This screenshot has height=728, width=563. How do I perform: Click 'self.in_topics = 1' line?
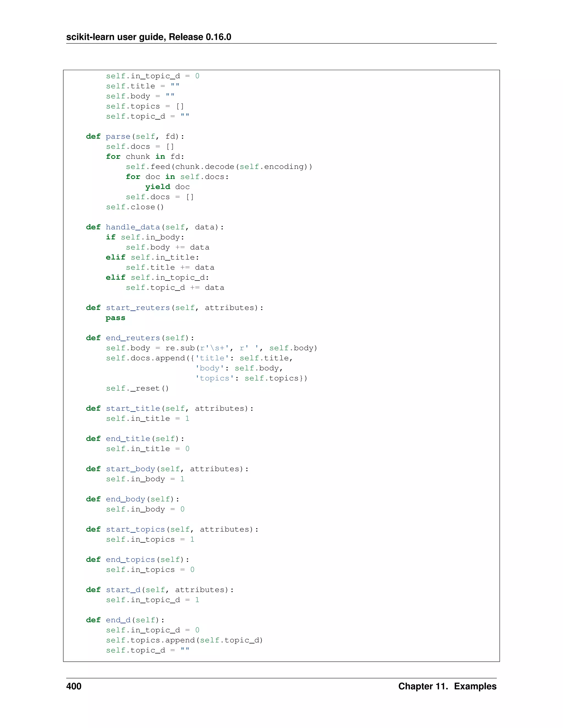(150, 540)
